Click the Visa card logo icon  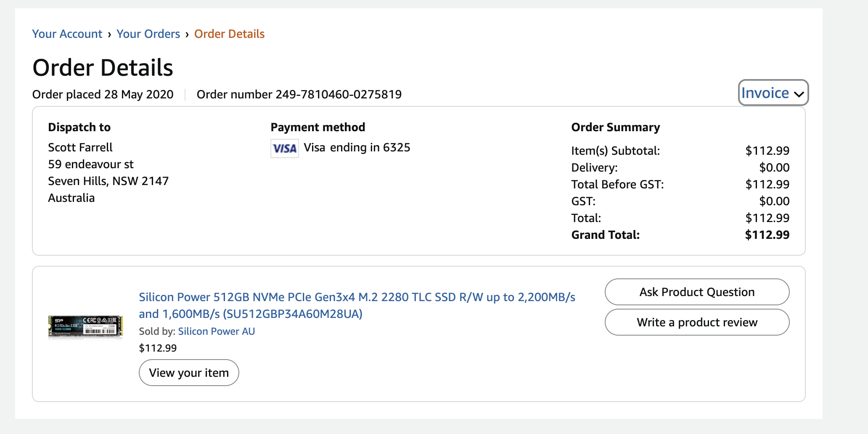(x=284, y=148)
